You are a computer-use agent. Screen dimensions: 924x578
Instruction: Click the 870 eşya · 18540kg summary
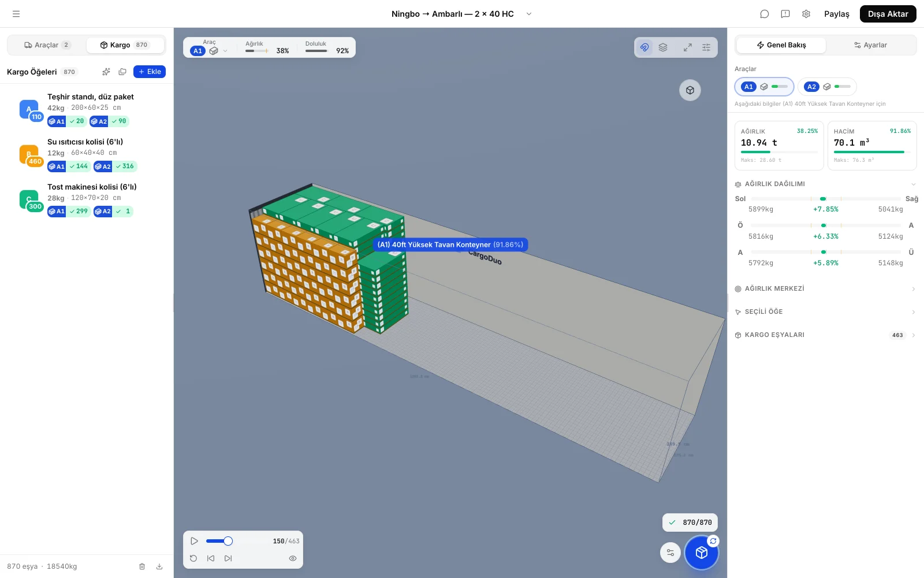(x=42, y=566)
